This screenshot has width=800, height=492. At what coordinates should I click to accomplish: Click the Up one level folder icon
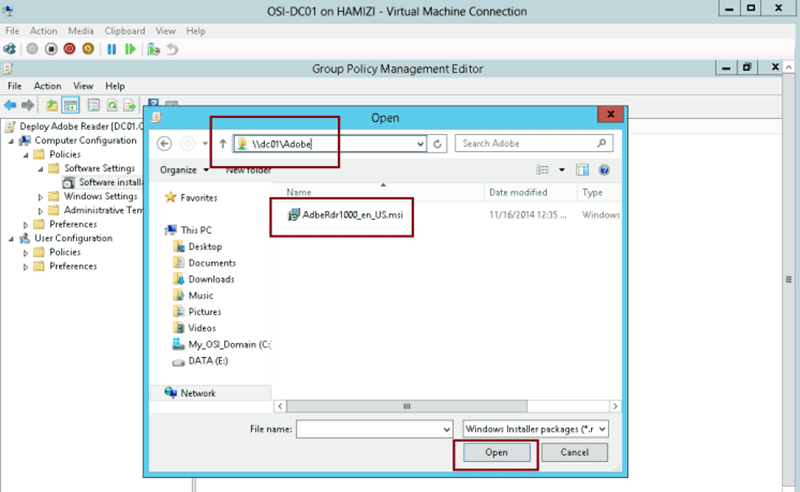(52, 105)
